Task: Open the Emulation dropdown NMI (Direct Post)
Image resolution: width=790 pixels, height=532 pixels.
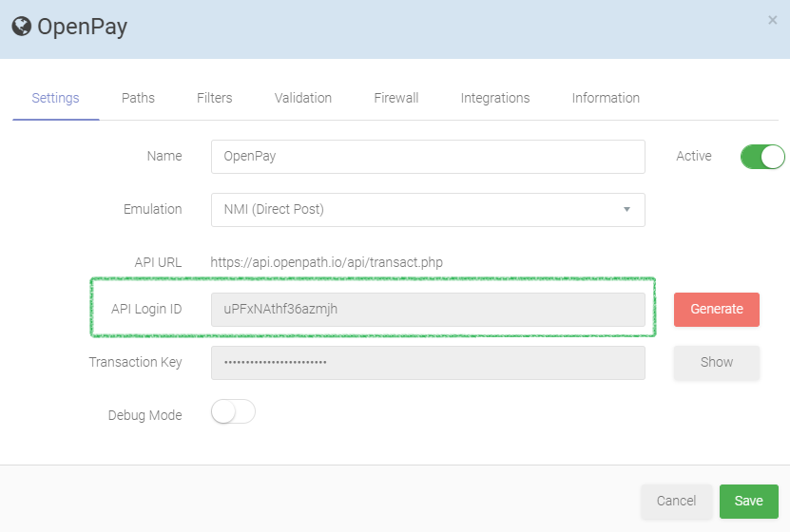Action: click(x=428, y=209)
